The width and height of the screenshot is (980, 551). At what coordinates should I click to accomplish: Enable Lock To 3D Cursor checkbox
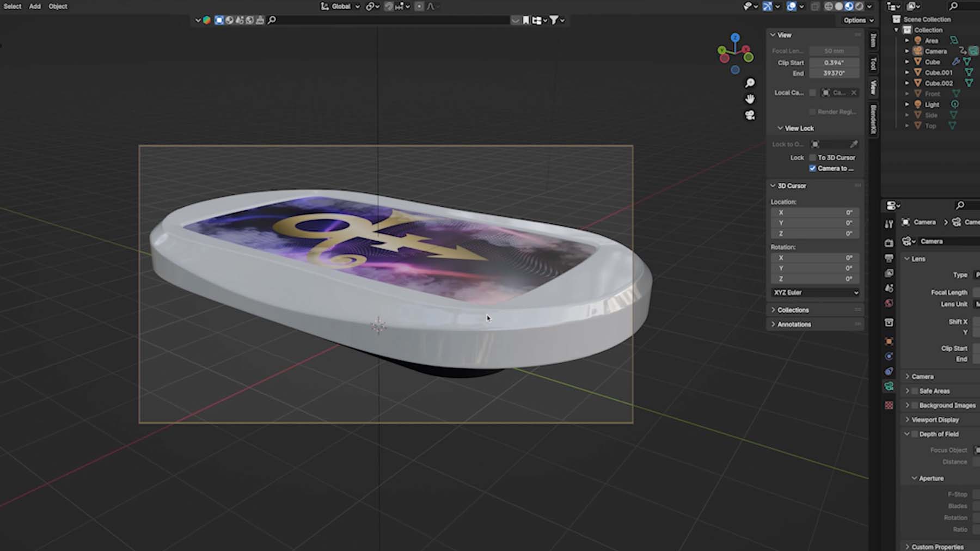pos(812,157)
